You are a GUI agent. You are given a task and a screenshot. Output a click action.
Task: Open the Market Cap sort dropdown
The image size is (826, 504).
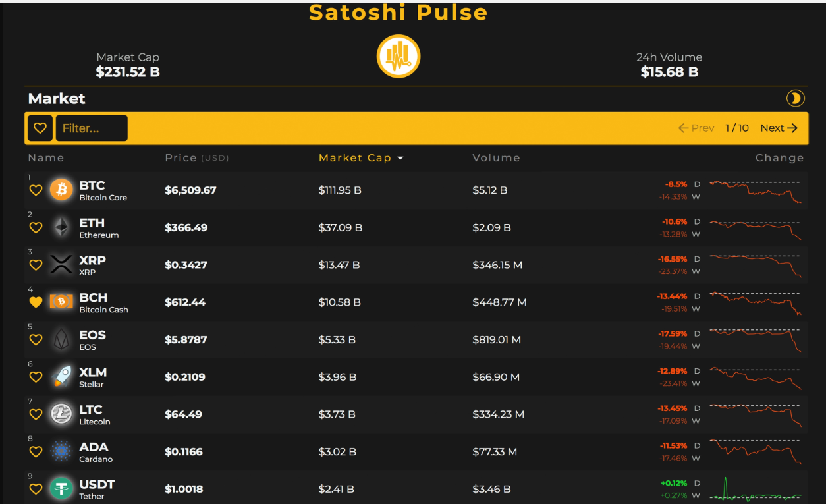pos(361,158)
